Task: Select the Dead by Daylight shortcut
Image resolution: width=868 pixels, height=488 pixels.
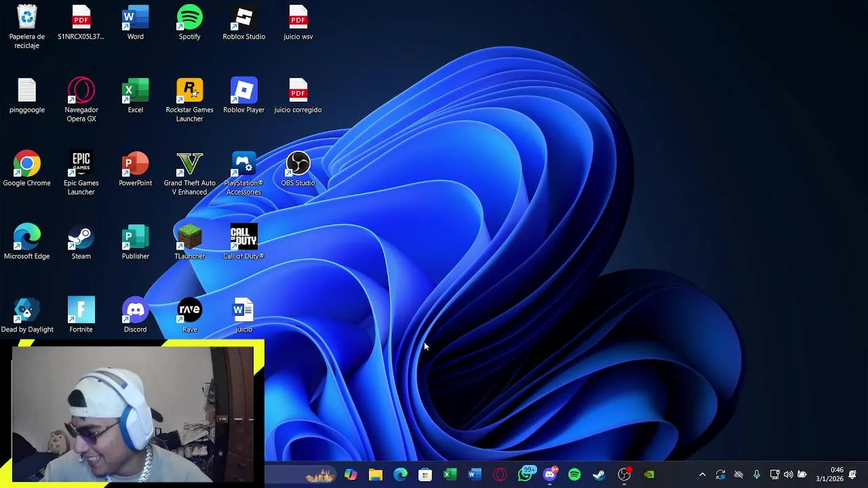Action: coord(27,314)
